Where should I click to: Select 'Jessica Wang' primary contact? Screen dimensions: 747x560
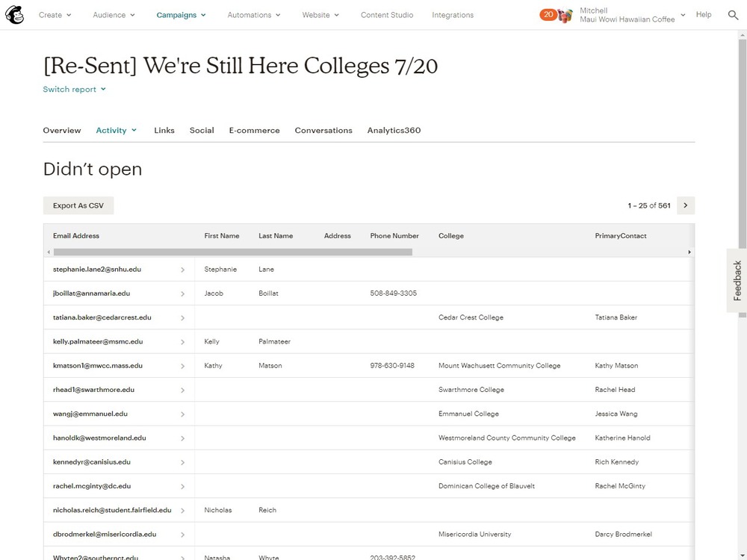coord(616,414)
